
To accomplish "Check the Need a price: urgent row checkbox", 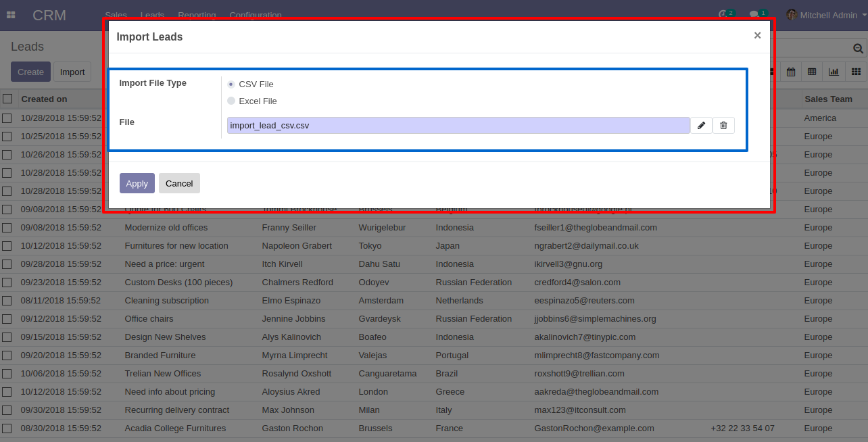I will point(7,264).
